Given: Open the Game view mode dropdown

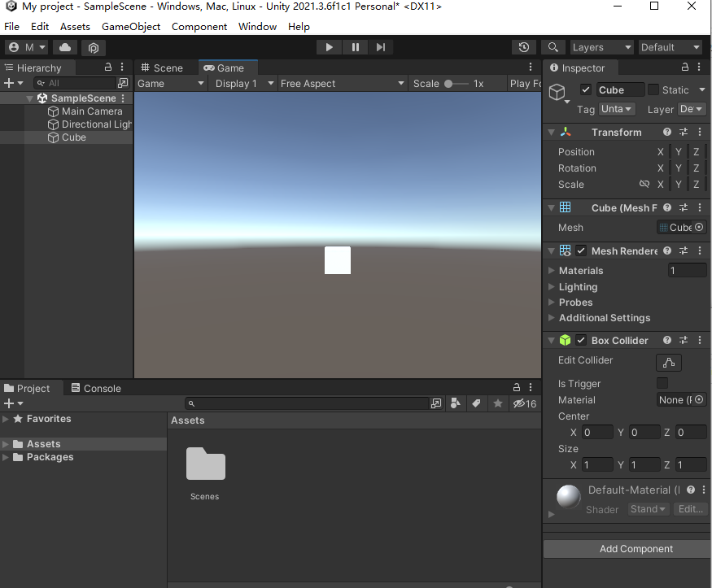Looking at the screenshot, I should pyautogui.click(x=171, y=84).
